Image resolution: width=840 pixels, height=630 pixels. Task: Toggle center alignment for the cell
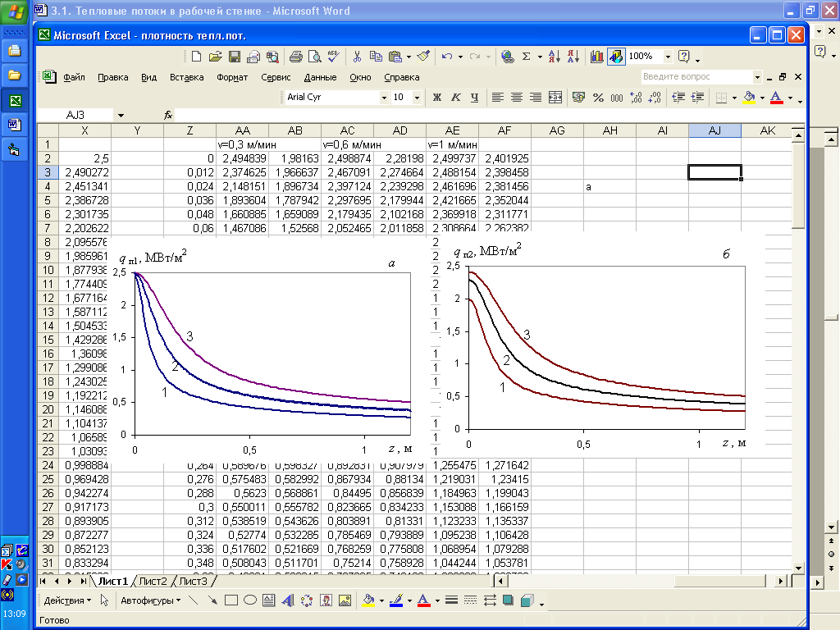517,97
